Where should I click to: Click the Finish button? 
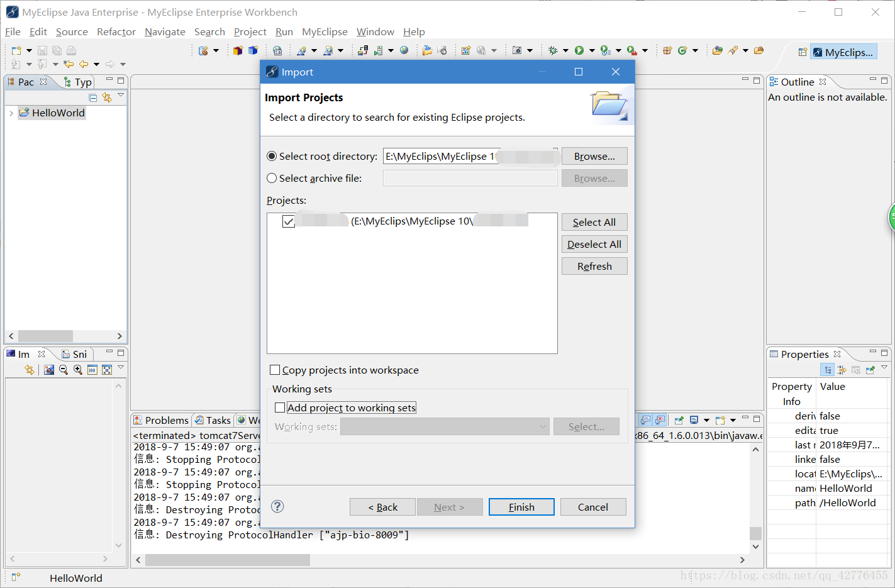[521, 507]
